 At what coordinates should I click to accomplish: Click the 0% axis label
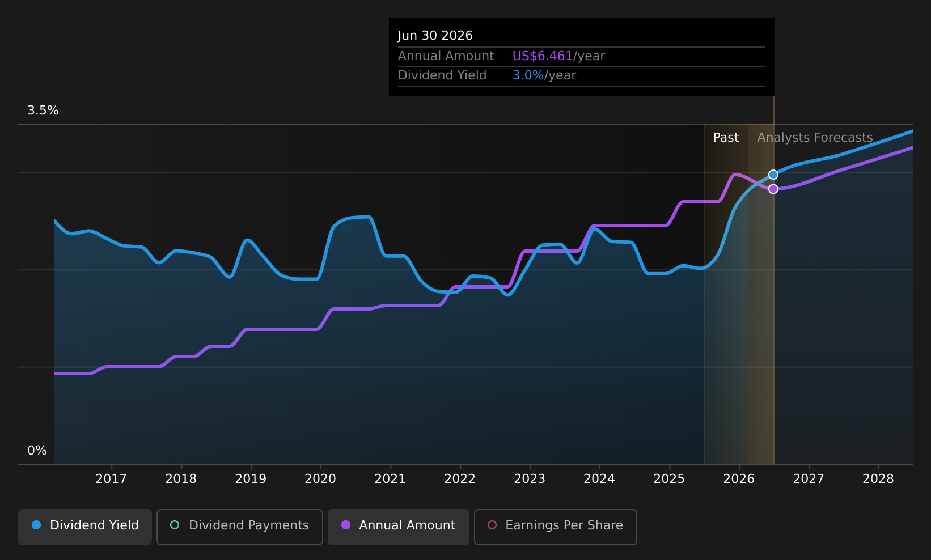click(x=36, y=450)
